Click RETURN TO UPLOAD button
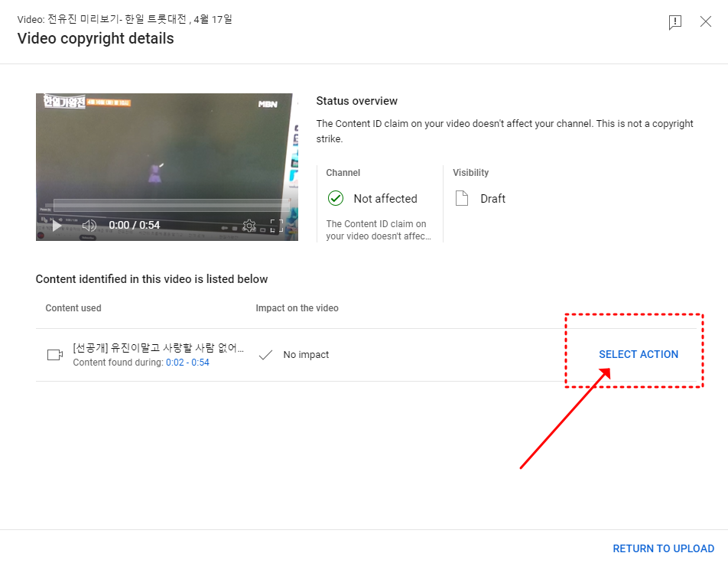 (663, 548)
